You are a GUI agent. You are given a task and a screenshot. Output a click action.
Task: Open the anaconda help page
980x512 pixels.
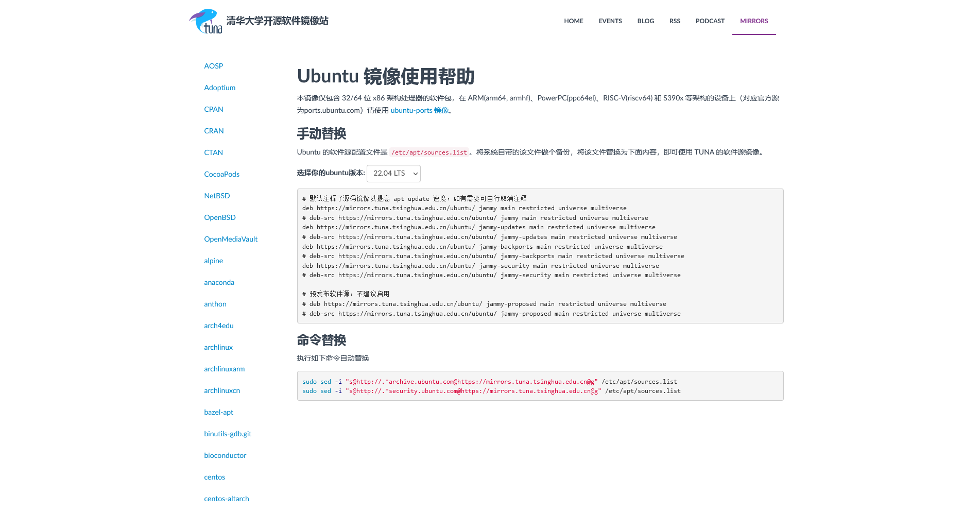coord(219,282)
